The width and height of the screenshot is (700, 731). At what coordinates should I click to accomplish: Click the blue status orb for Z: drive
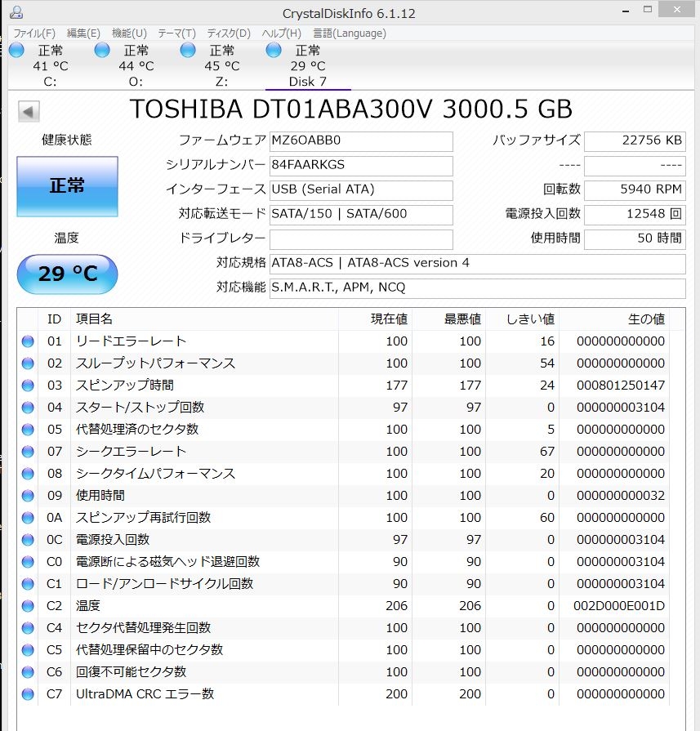point(188,50)
